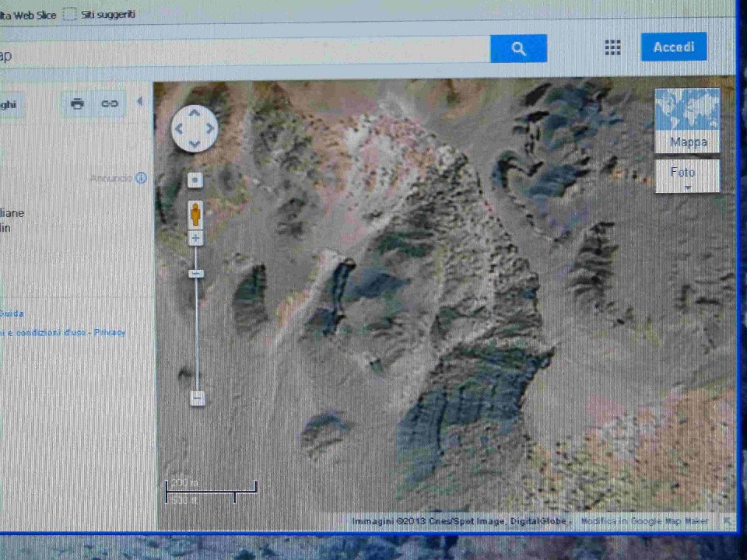The width and height of the screenshot is (747, 560).
Task: Pan the map up
Action: (x=195, y=114)
